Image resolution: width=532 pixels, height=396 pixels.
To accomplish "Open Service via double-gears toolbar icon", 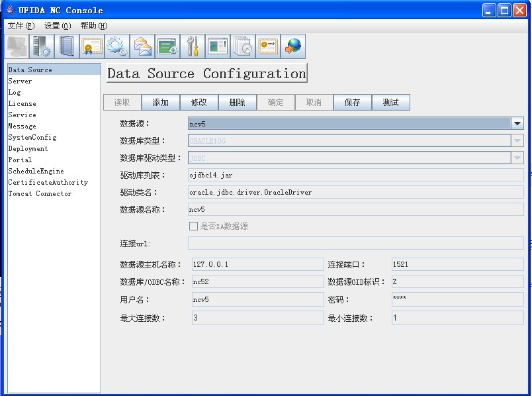I will pos(117,46).
